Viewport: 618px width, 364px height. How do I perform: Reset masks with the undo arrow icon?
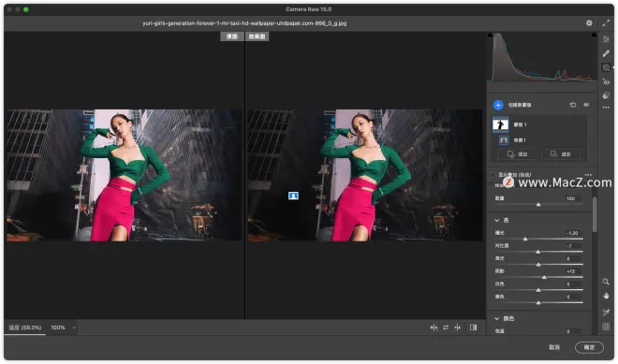(x=573, y=105)
